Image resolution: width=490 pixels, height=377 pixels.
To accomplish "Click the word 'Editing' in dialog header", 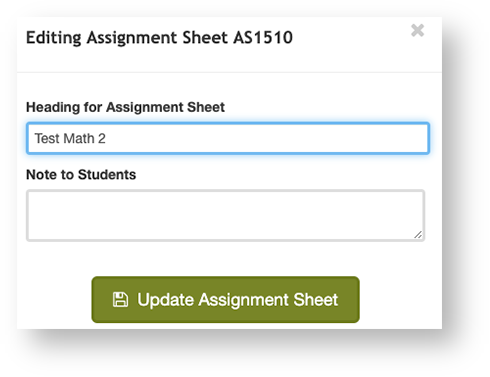I will (54, 37).
